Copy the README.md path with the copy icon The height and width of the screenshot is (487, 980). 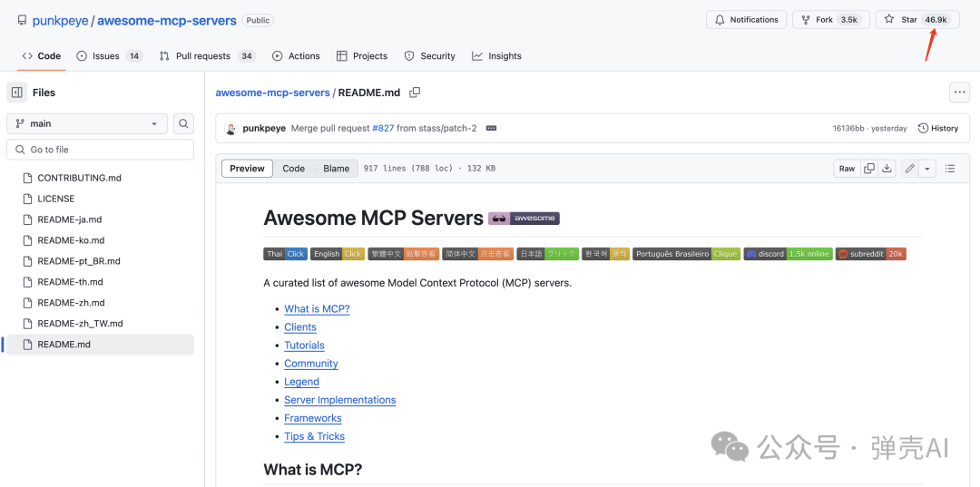(x=415, y=93)
